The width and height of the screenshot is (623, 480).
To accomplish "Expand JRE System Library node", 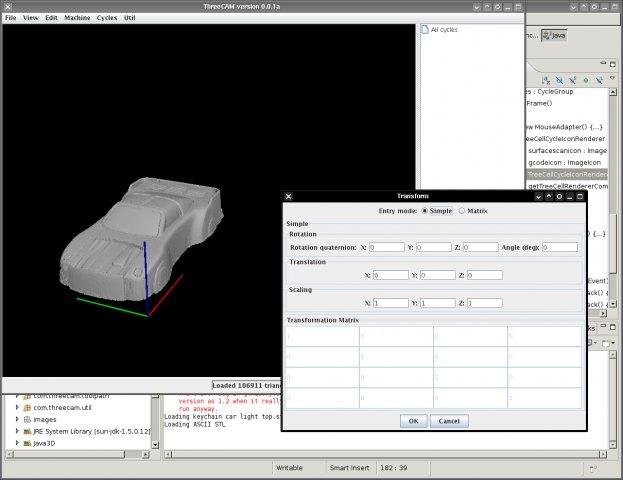I will coord(17,431).
